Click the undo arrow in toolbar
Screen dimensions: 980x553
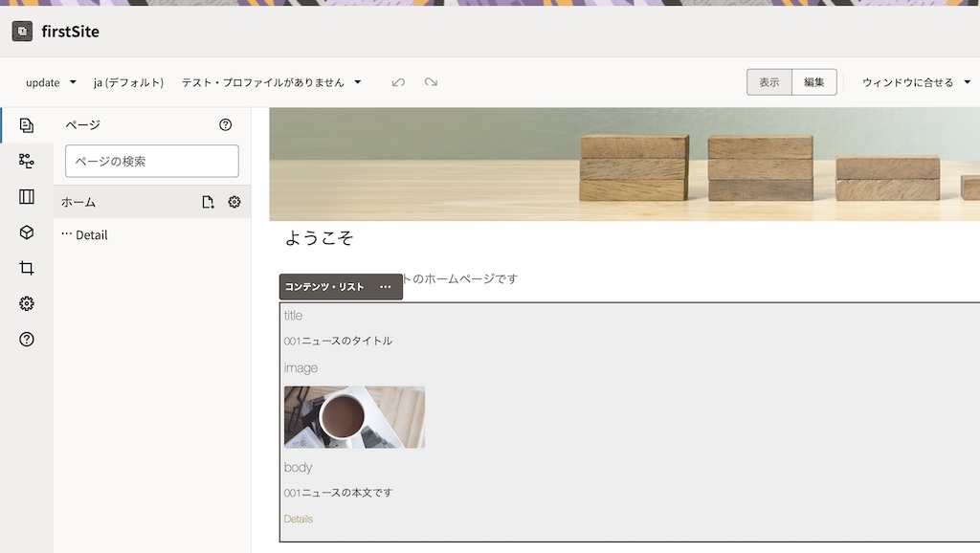[x=398, y=82]
